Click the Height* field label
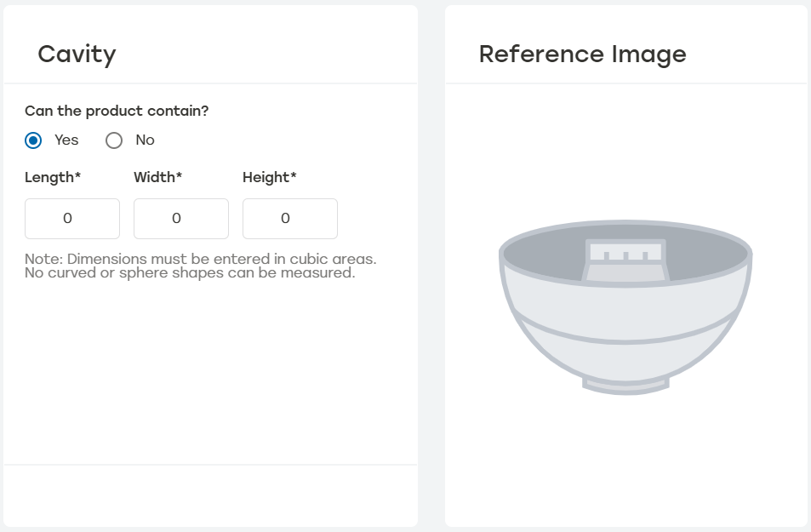Screen dimensions: 811x532 click(269, 177)
